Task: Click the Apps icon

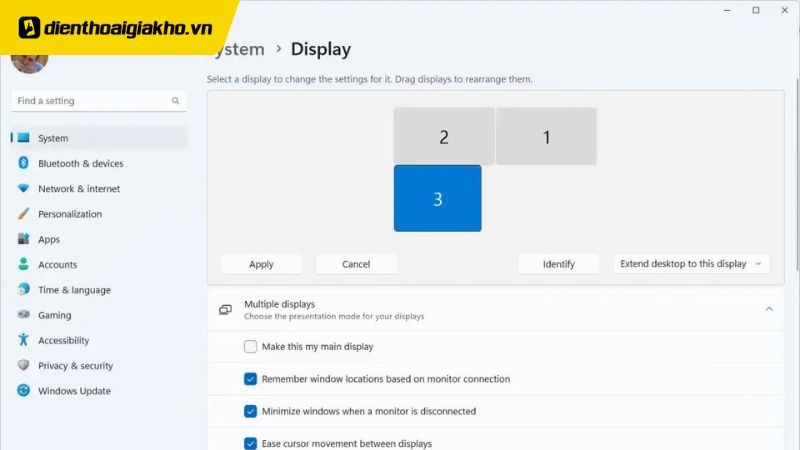Action: point(23,239)
